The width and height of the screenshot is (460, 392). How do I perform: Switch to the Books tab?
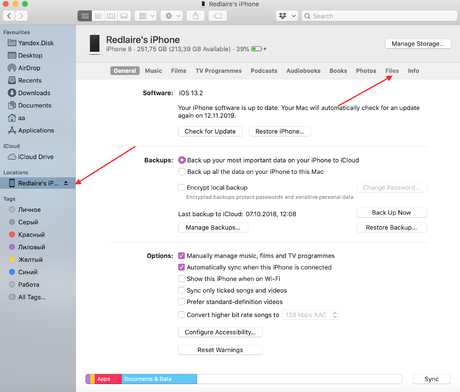[338, 71]
